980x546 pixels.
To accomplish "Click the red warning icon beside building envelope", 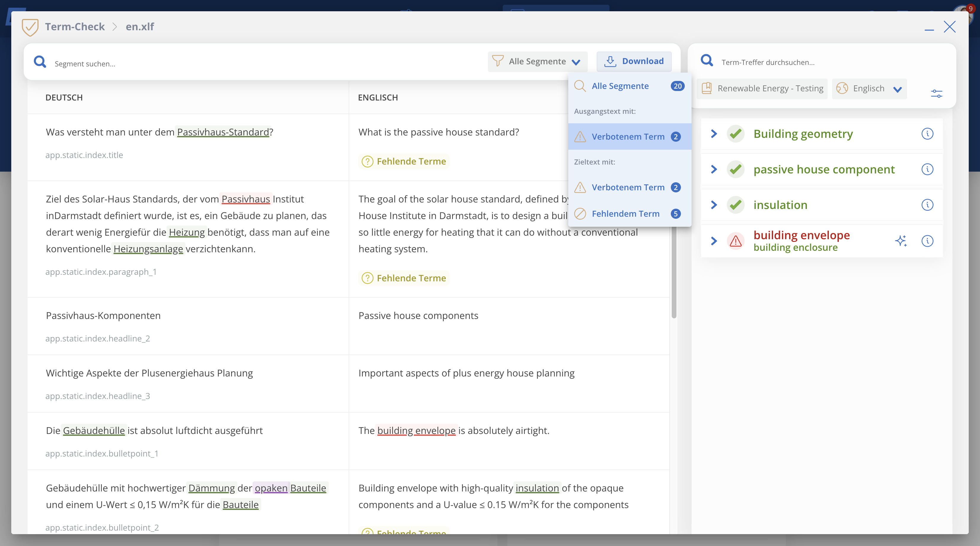I will point(736,241).
